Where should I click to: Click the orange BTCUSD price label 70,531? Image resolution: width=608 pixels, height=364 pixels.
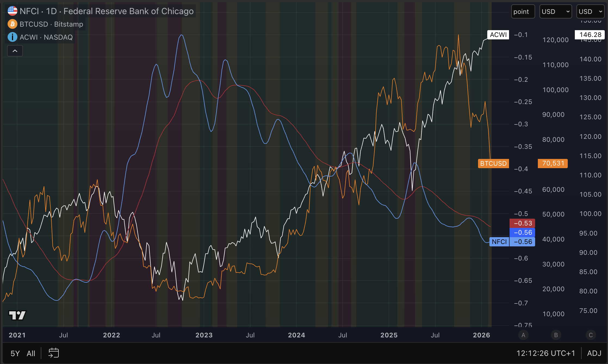click(553, 163)
